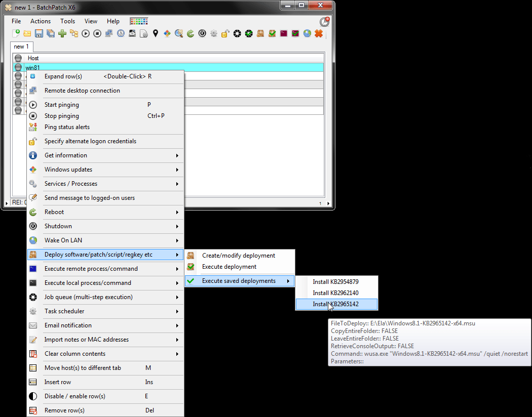Click the globe Wake On LAN toolbar icon

click(307, 33)
